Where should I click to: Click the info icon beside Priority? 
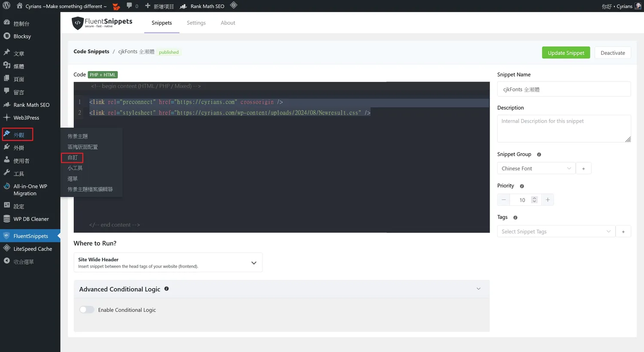522,186
